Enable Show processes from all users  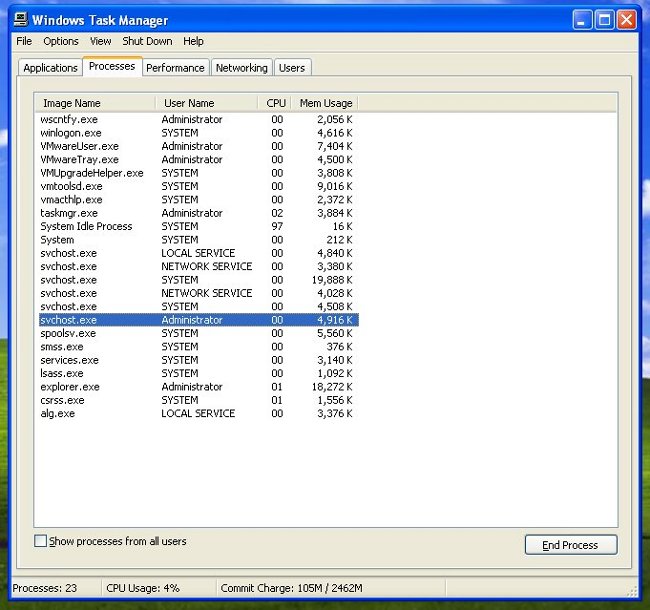41,541
